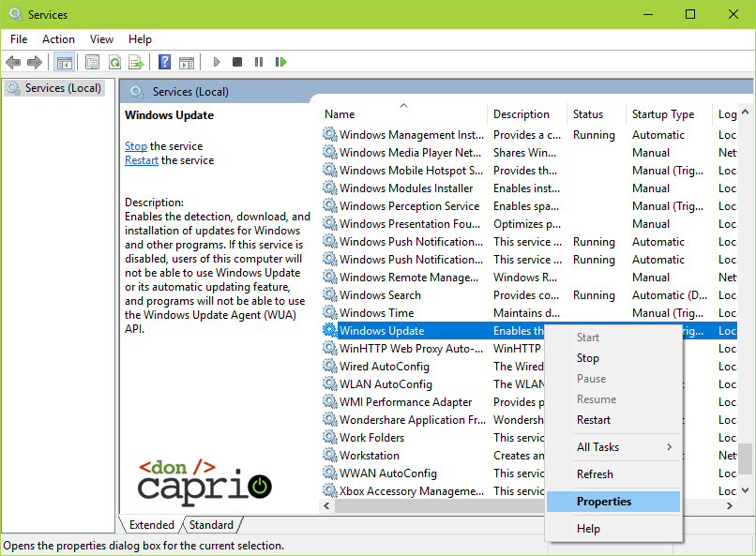Sort by the Status column header
This screenshot has width=756, height=556.
click(597, 114)
